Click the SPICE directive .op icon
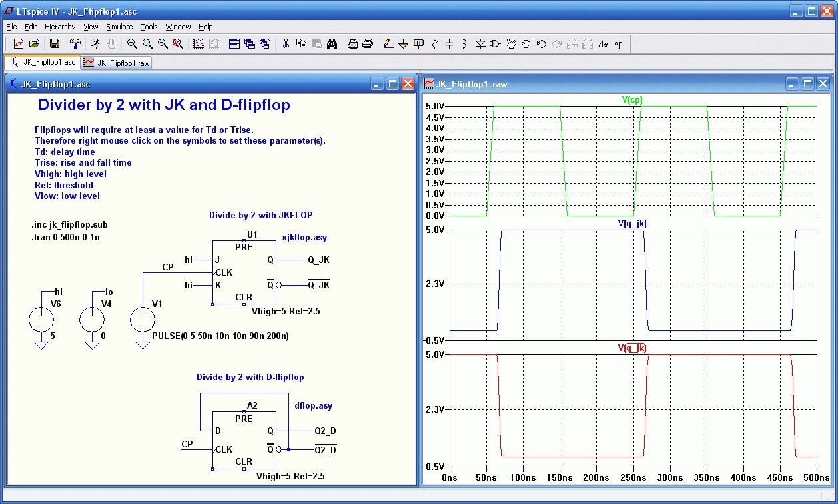This screenshot has height=504, width=838. pos(618,44)
